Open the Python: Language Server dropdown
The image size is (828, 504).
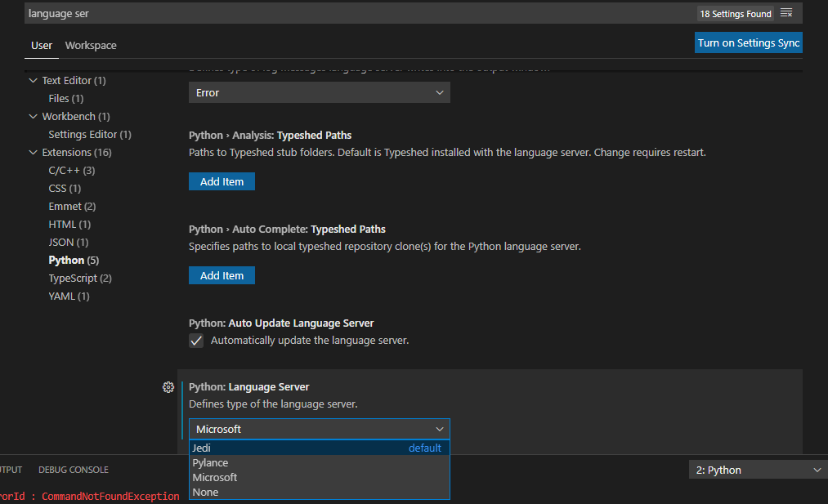point(319,429)
